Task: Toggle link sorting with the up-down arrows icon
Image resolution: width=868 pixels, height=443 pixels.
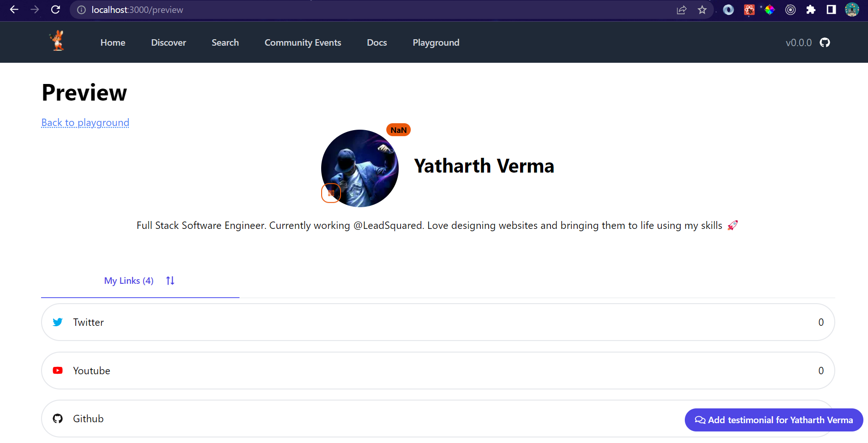Action: pyautogui.click(x=169, y=280)
